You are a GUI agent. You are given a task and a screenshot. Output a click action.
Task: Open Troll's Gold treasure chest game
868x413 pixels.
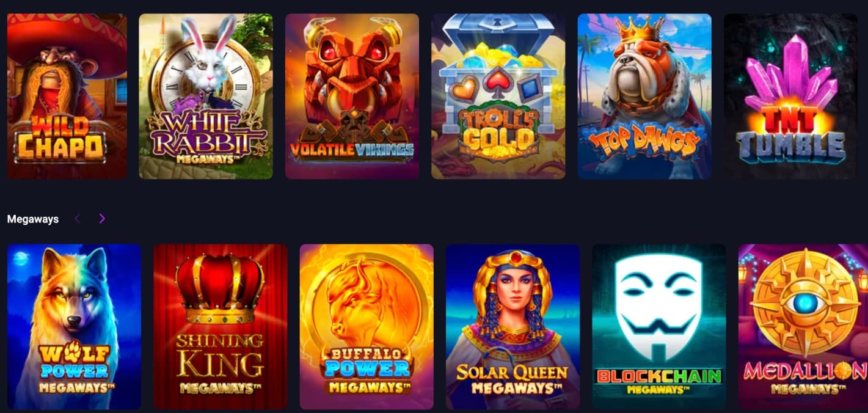[x=498, y=96]
